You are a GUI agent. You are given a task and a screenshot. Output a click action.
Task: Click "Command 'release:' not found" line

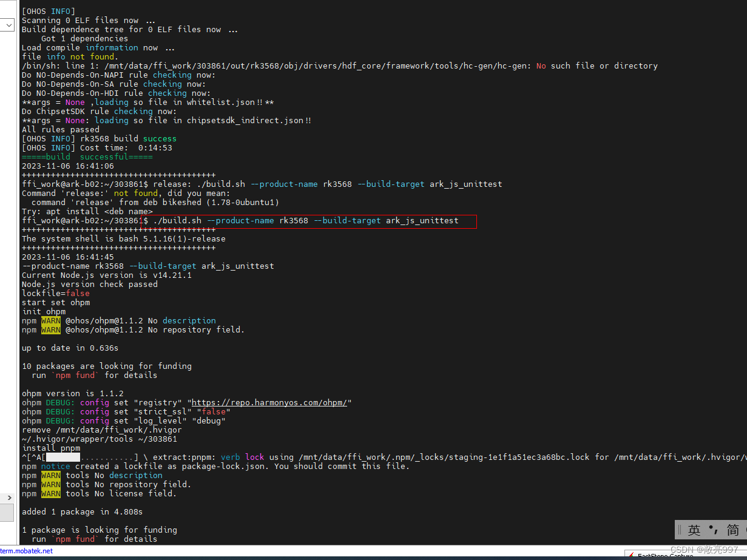click(126, 193)
